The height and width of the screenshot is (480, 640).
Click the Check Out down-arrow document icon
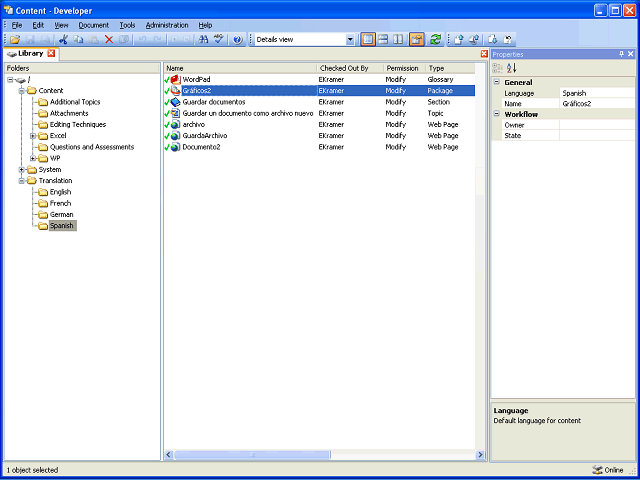point(493,40)
